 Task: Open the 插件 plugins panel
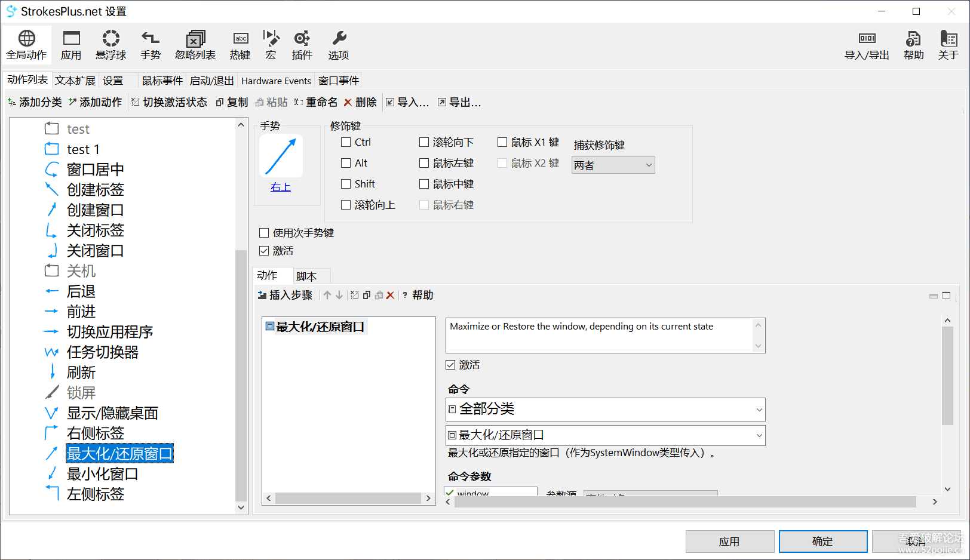pos(302,45)
